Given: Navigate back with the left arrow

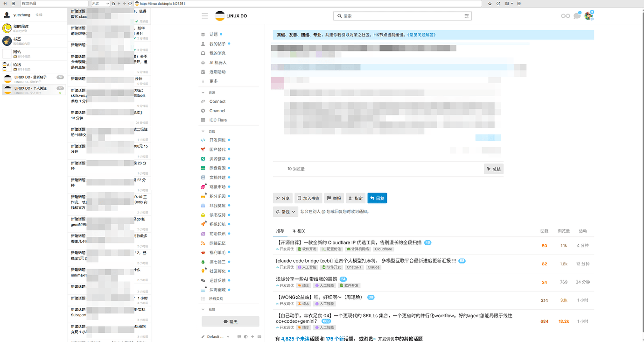Looking at the screenshot, I should pyautogui.click(x=119, y=3).
